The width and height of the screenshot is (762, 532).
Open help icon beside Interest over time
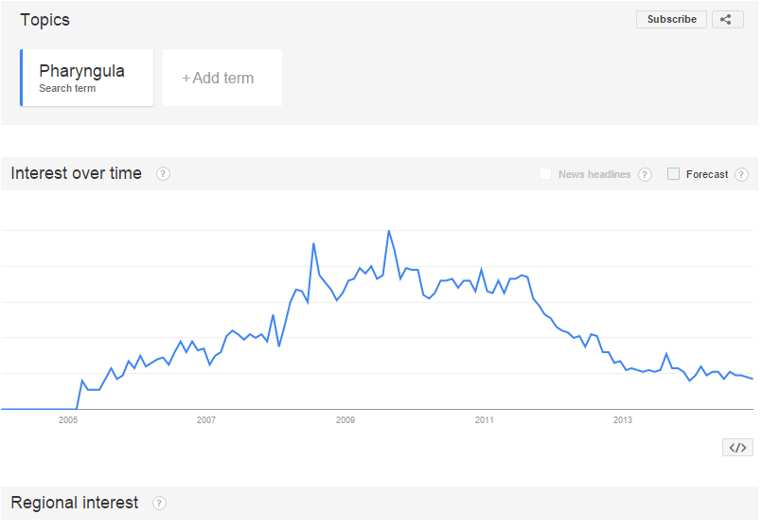click(x=163, y=173)
